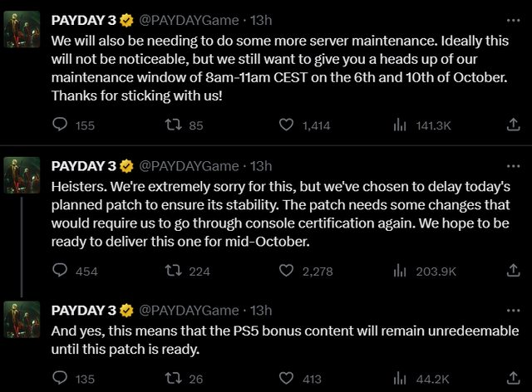Like the PS5 bonus content tweet
This screenshot has width=532, height=392.
click(x=287, y=380)
